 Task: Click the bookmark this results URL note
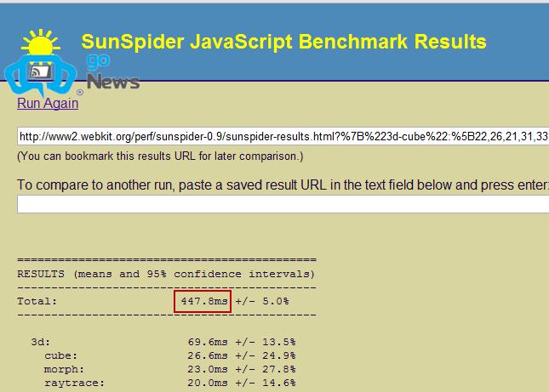pos(160,156)
